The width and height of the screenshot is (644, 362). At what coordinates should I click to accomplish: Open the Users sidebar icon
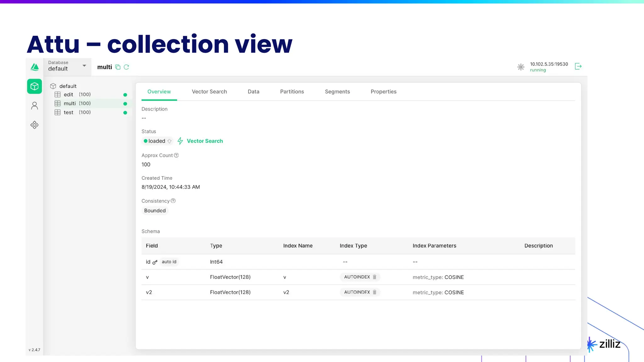click(35, 106)
